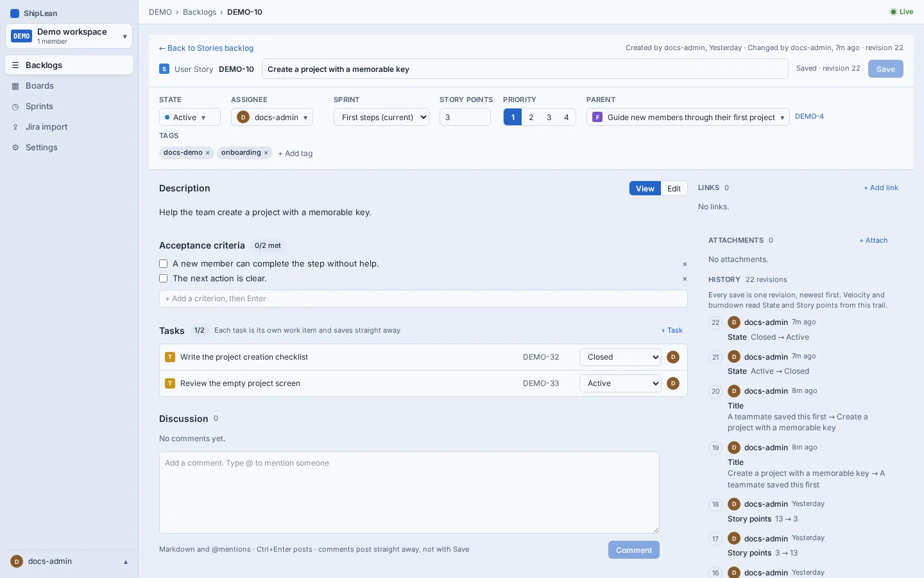This screenshot has width=924, height=578.
Task: Focus the Add a comment textarea
Action: coord(409,493)
